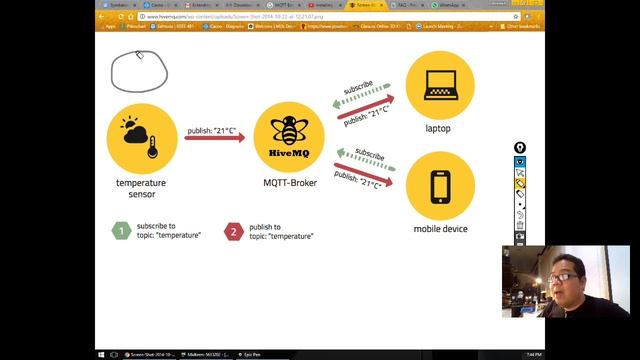Click the Epic Pen lightbulb logo button
The width and height of the screenshot is (640, 360).
(520, 147)
